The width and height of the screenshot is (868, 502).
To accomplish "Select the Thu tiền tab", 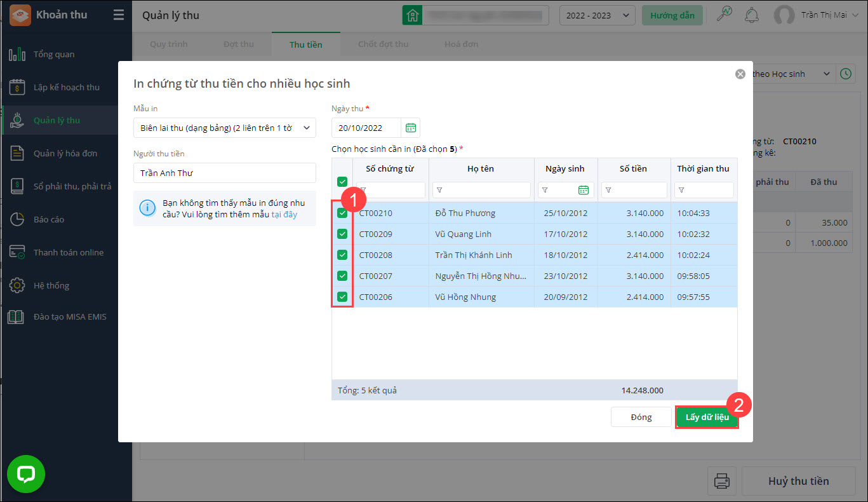I will 306,44.
